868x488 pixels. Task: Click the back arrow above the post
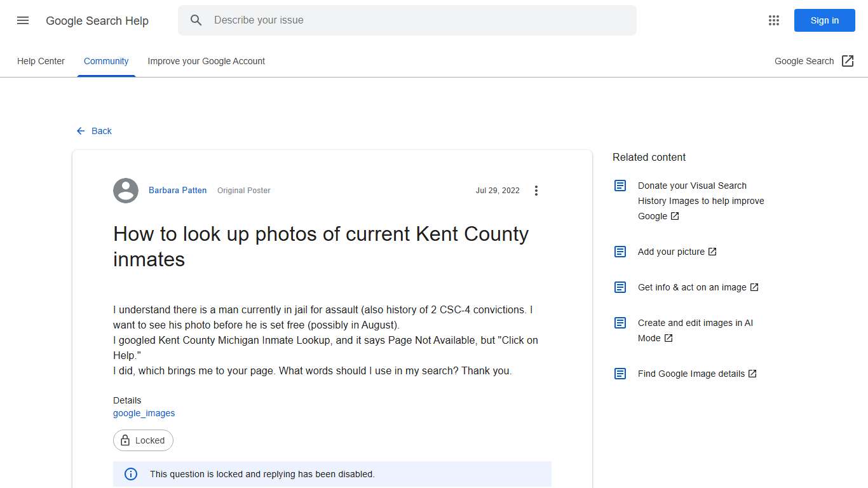pos(80,131)
